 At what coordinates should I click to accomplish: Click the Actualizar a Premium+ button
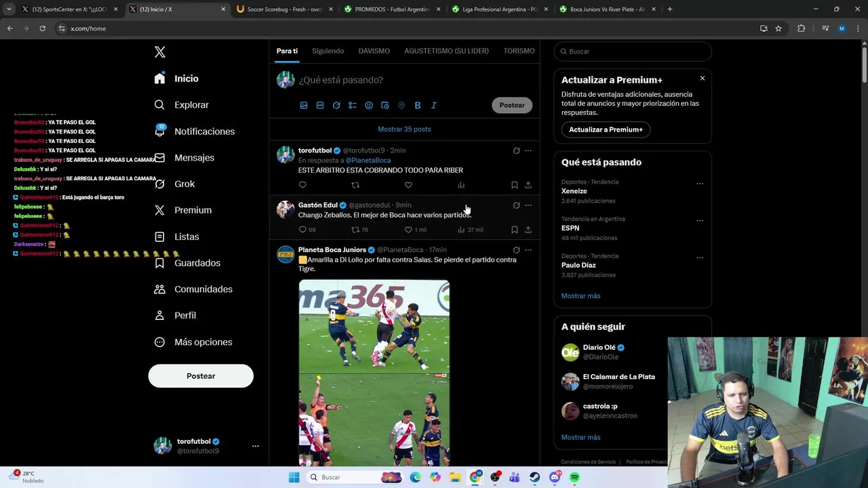(x=606, y=129)
